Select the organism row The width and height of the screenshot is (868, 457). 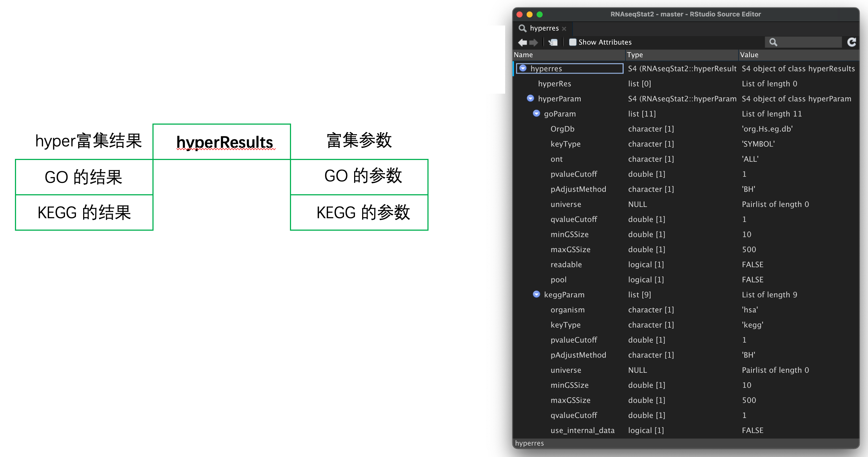pyautogui.click(x=686, y=309)
